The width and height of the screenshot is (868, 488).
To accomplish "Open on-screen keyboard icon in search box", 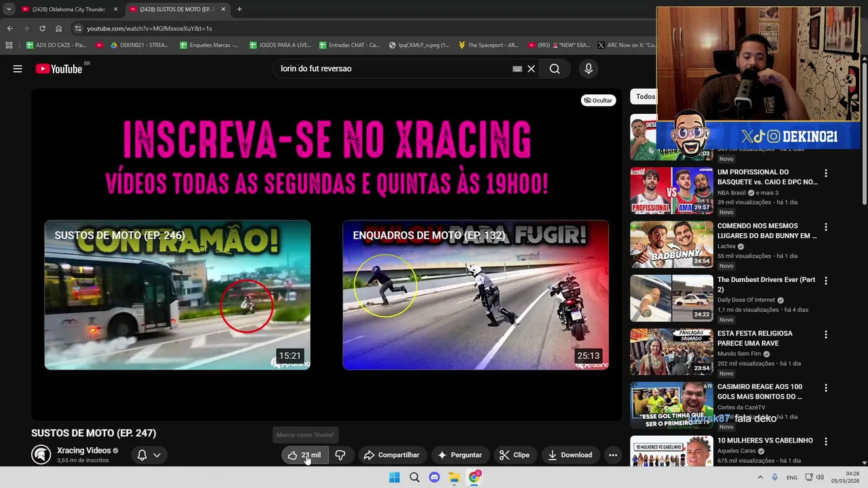I will pyautogui.click(x=517, y=68).
